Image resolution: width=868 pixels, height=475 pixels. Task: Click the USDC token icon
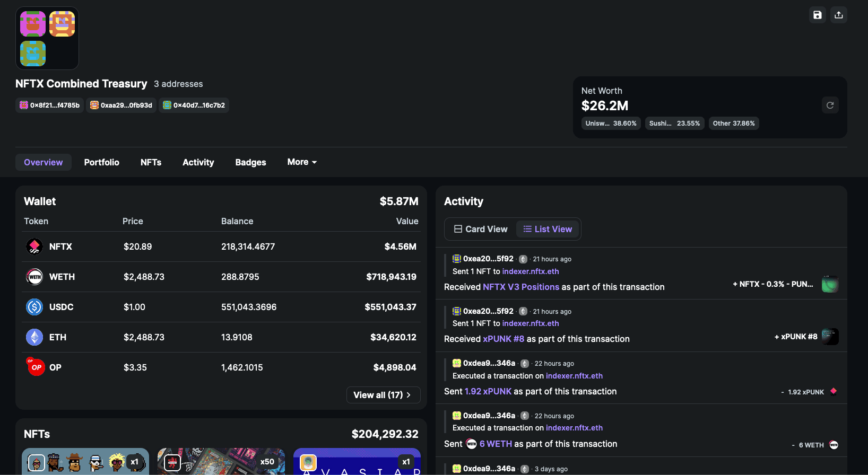[34, 307]
